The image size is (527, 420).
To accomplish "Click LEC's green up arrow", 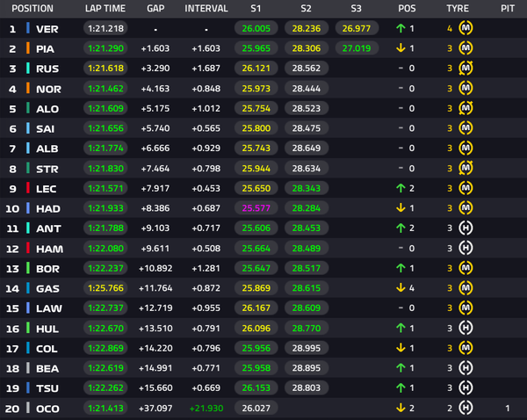I will pyautogui.click(x=401, y=188).
